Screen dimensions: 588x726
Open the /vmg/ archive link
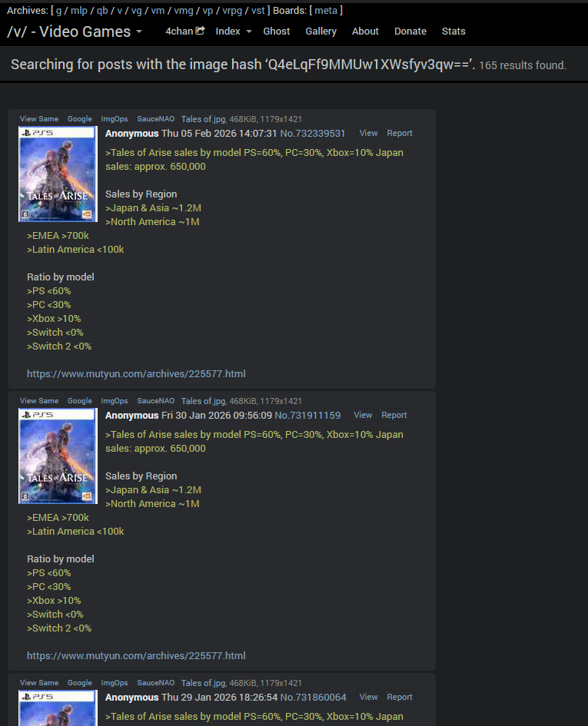tap(184, 11)
